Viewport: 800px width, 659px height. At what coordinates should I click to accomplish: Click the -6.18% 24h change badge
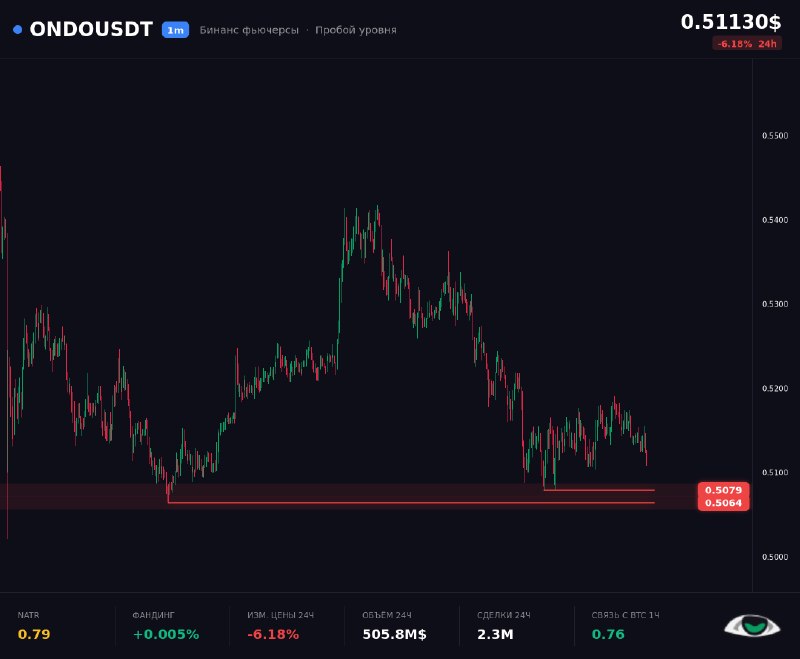(x=747, y=44)
